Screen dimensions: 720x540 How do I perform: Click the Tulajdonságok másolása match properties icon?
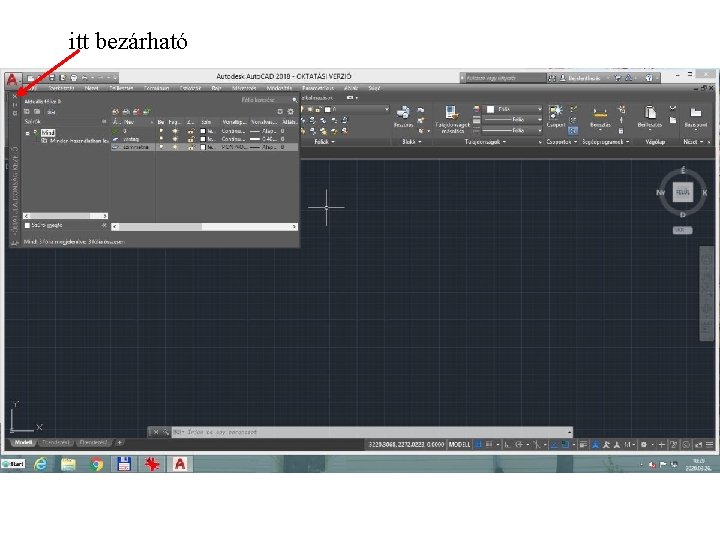coord(452,113)
